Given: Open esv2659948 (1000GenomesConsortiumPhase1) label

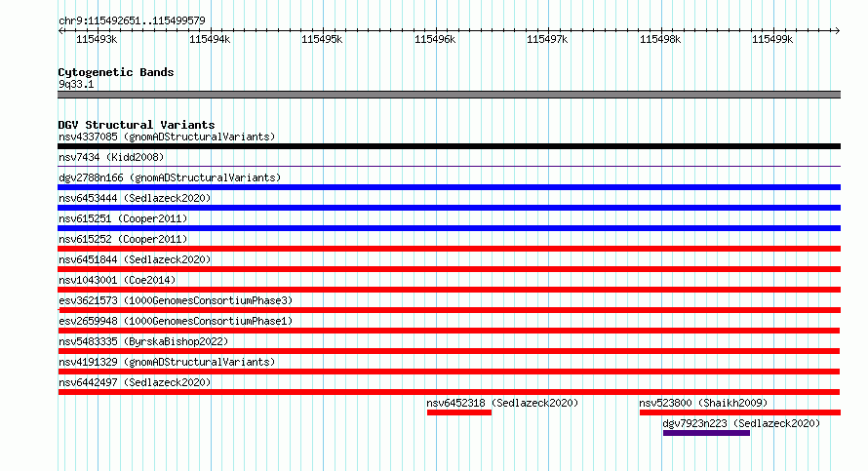Looking at the screenshot, I should pos(176,321).
